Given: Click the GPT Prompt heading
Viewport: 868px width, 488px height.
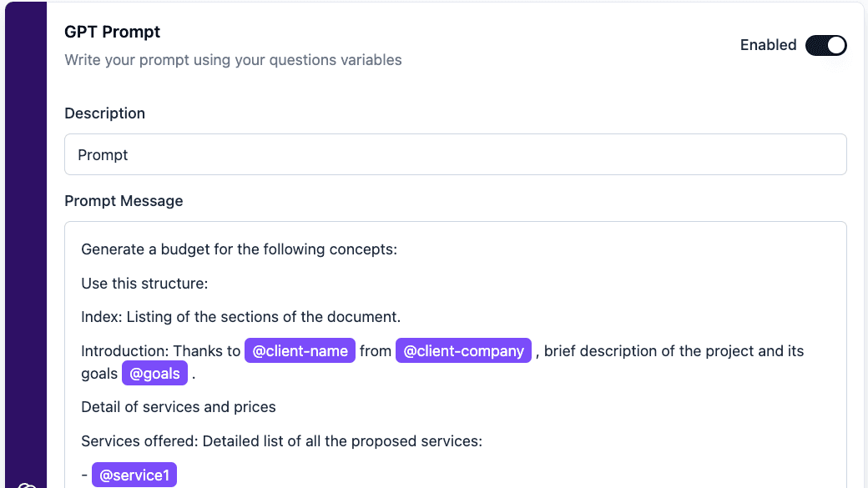Looking at the screenshot, I should 113,32.
